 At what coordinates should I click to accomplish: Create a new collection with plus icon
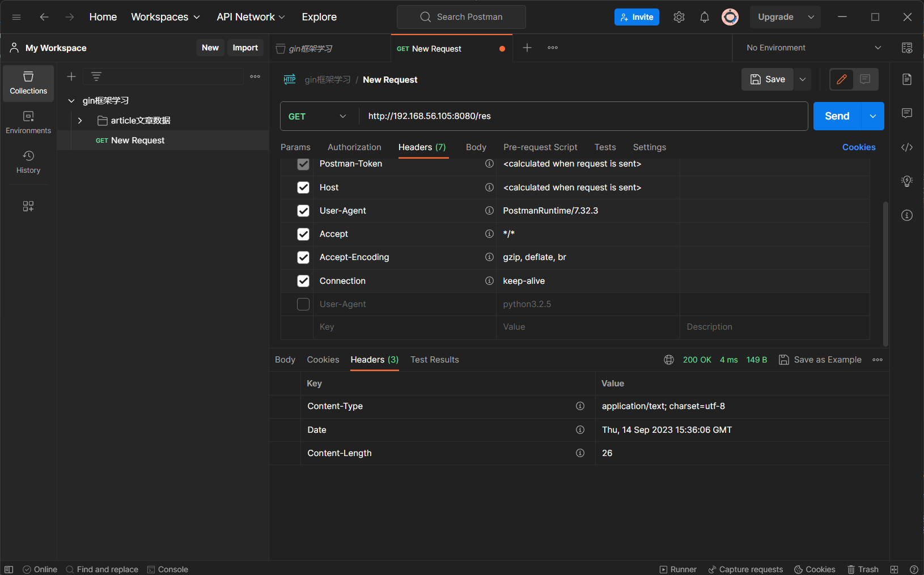pos(71,76)
